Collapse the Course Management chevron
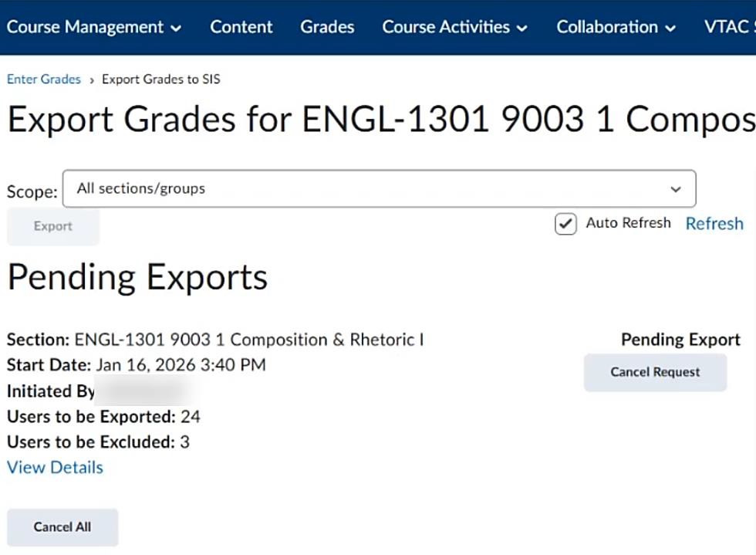The width and height of the screenshot is (756, 555). [x=176, y=28]
